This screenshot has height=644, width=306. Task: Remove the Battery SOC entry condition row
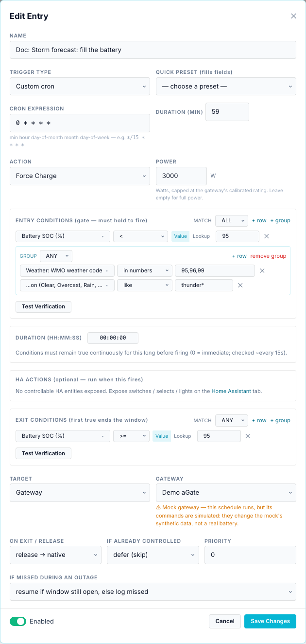click(x=266, y=236)
